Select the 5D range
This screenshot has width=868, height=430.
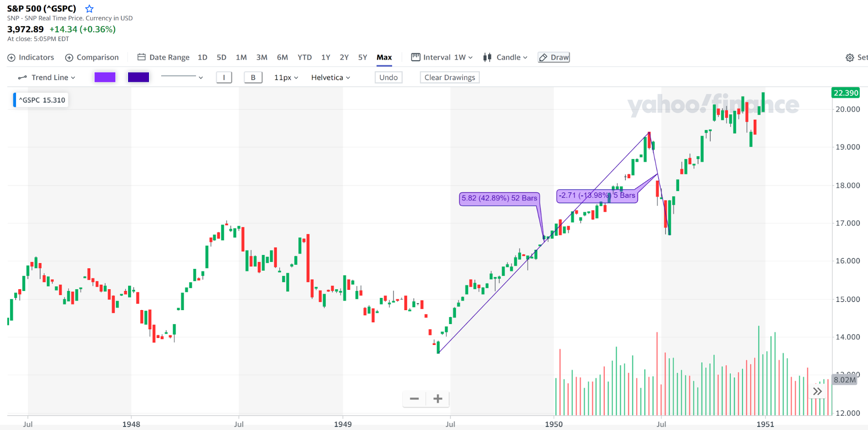(221, 57)
